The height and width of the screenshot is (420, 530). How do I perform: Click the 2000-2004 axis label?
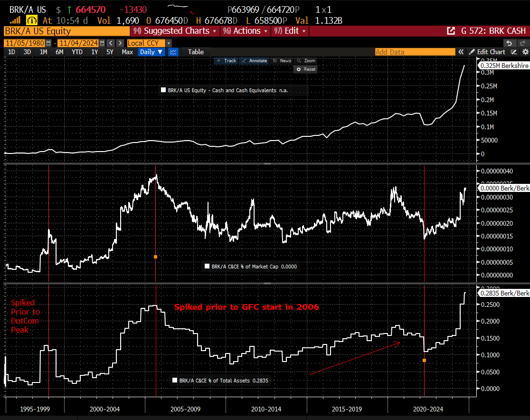tap(104, 409)
